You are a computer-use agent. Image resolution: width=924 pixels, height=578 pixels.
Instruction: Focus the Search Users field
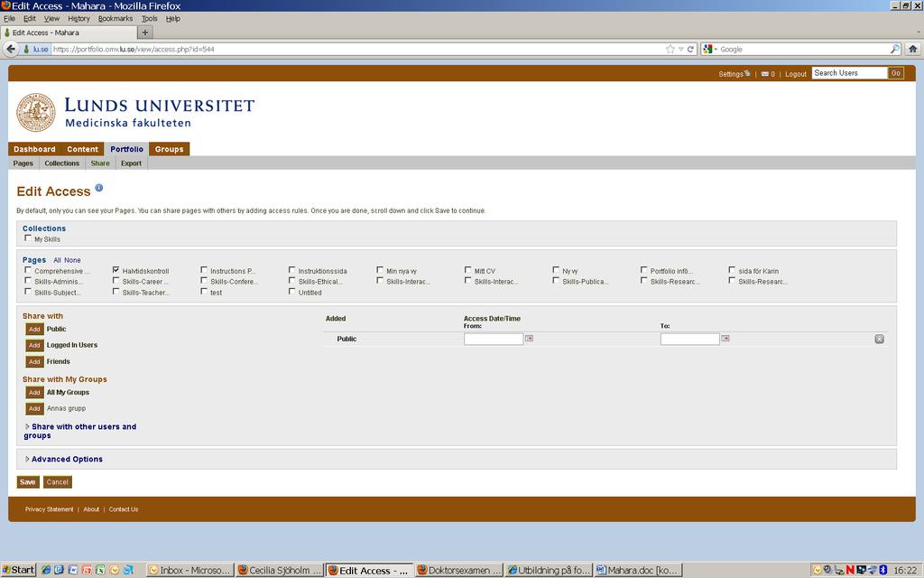849,73
